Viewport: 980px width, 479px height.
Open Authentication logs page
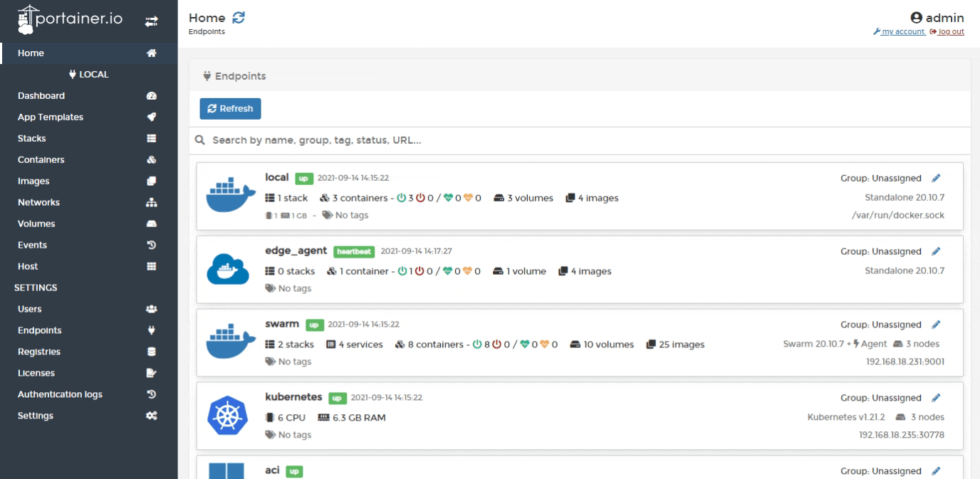point(60,394)
